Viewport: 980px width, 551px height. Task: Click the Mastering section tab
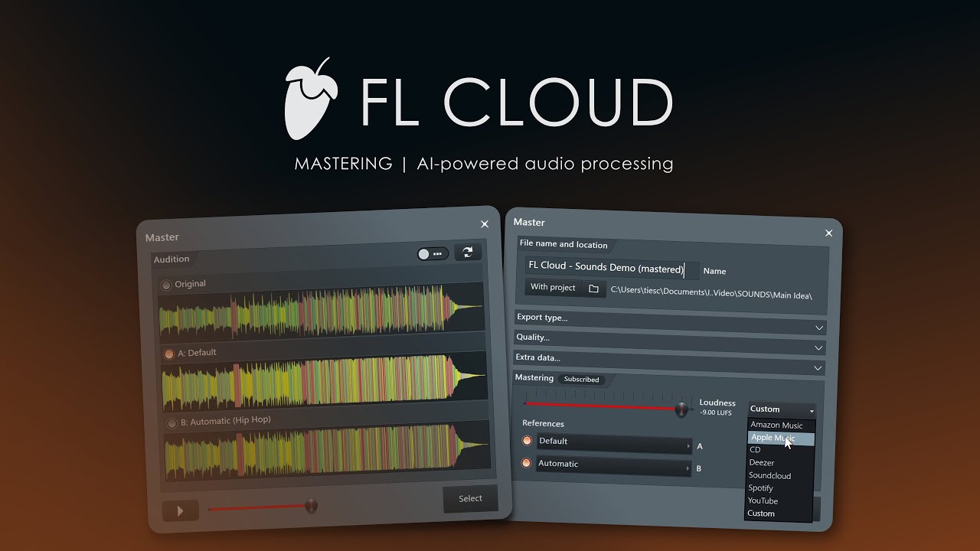tap(534, 378)
